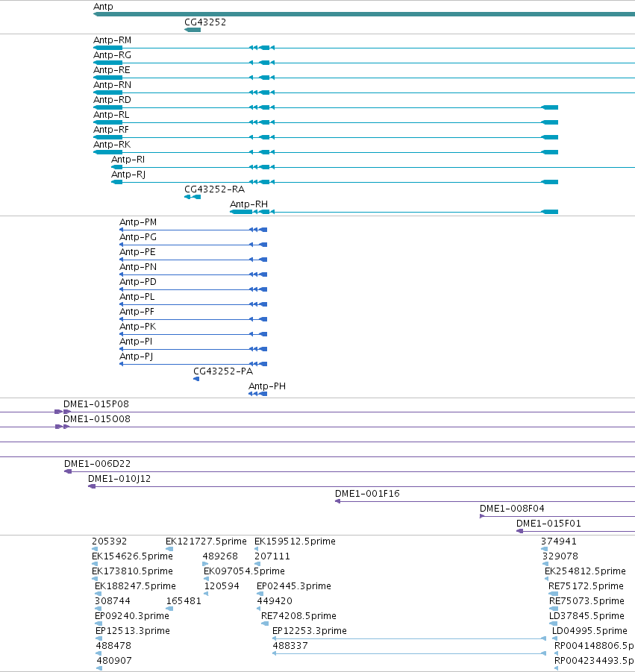
Task: Open transcript label Antp-RH
Action: click(x=248, y=204)
